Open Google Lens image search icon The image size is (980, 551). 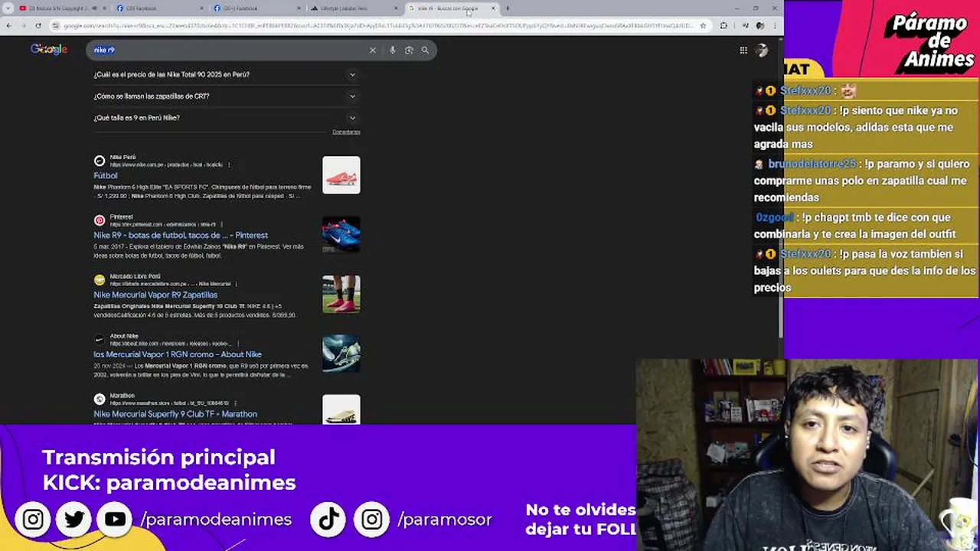409,51
